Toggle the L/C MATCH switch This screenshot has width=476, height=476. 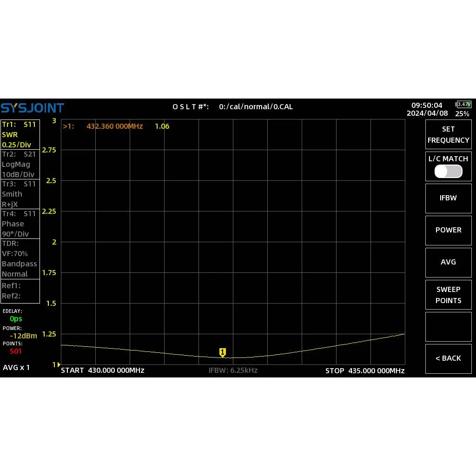click(x=448, y=171)
